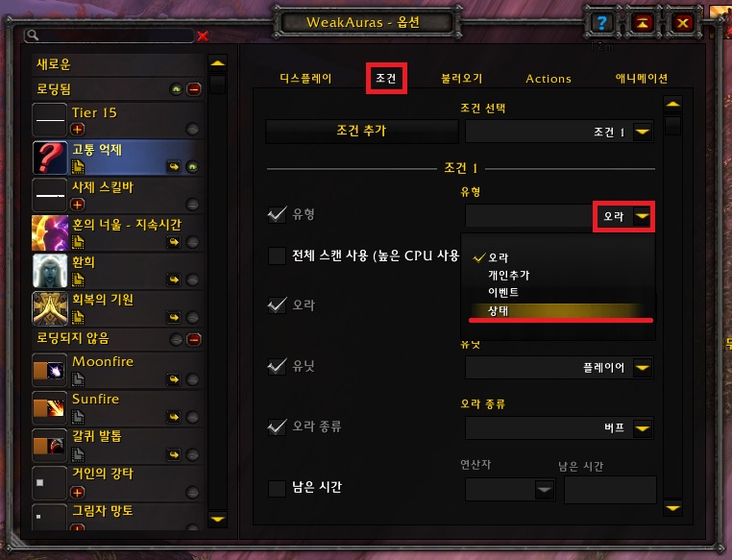Open the 조건 1 selection dropdown
The image size is (732, 560).
(643, 132)
